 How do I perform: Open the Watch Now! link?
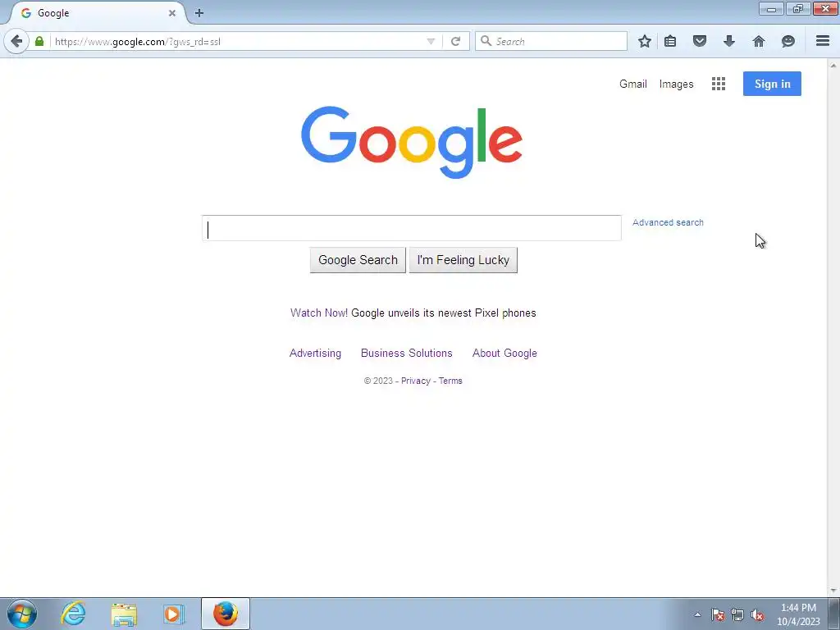319,313
